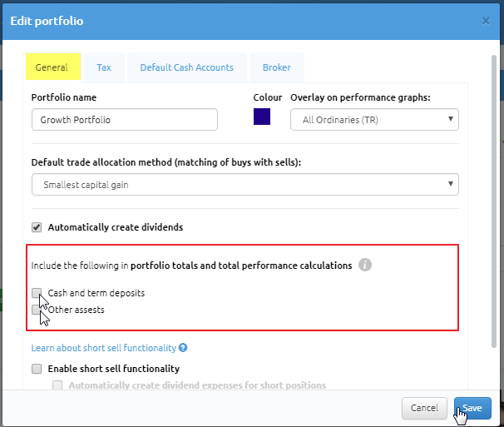Click the info icon beside performance calculations
Viewport: 504px width, 427px height.
click(365, 265)
